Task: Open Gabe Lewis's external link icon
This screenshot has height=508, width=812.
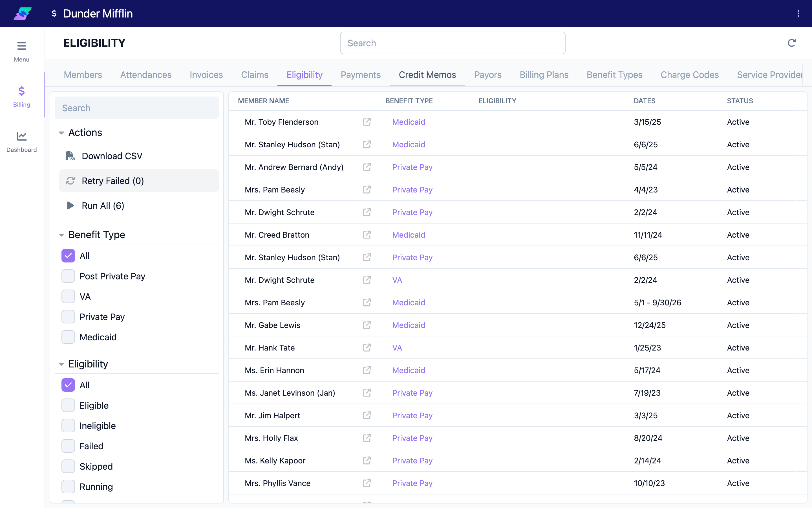Action: [x=367, y=325]
